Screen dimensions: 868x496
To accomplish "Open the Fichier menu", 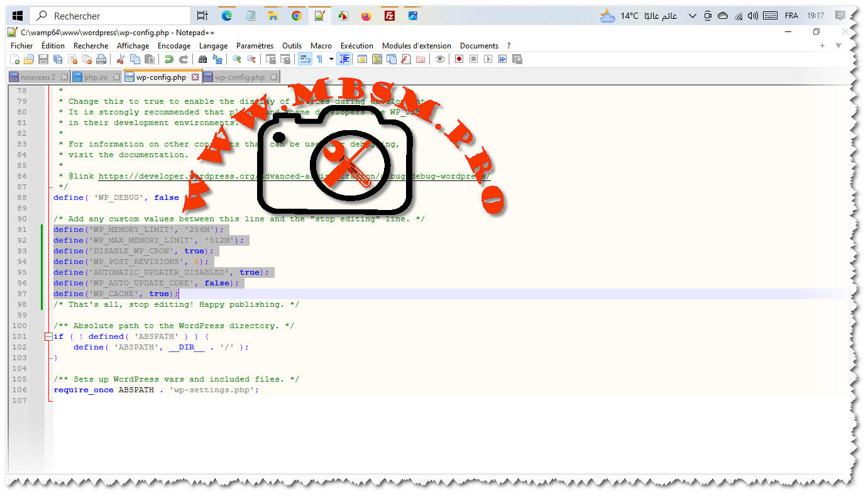I will pyautogui.click(x=22, y=46).
